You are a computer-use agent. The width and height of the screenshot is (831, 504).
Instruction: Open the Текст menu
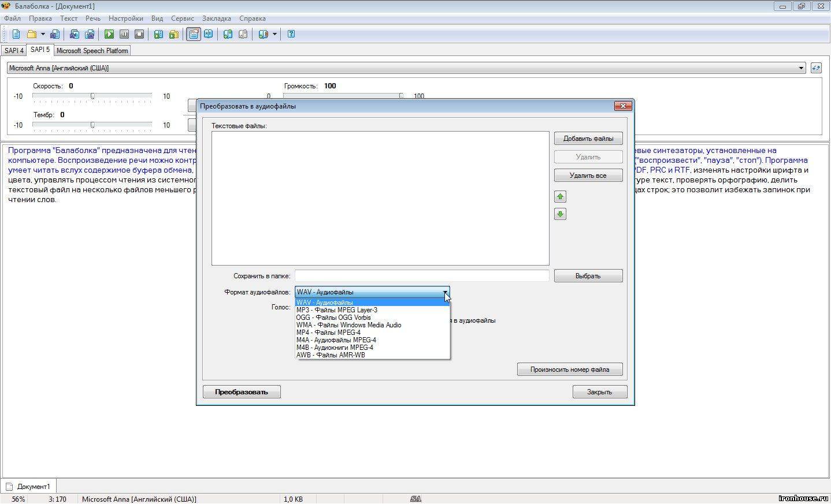69,18
